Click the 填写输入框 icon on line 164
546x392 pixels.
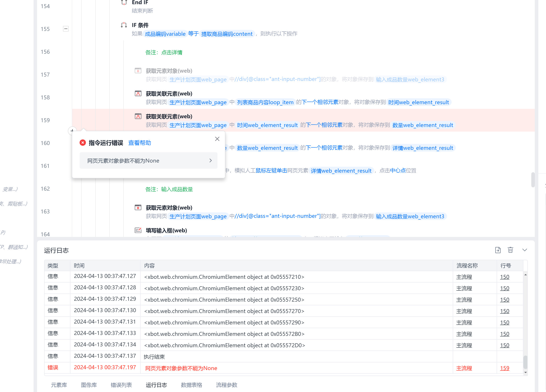(138, 231)
